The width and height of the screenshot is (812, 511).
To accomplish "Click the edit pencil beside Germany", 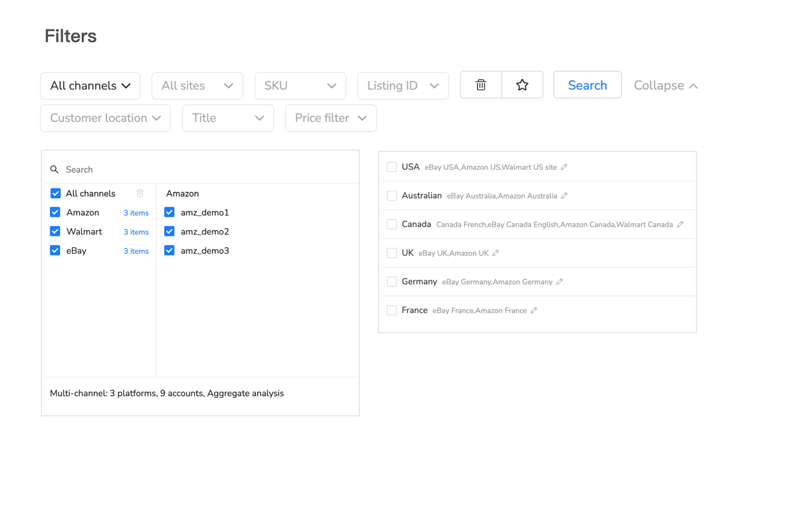I will [560, 281].
